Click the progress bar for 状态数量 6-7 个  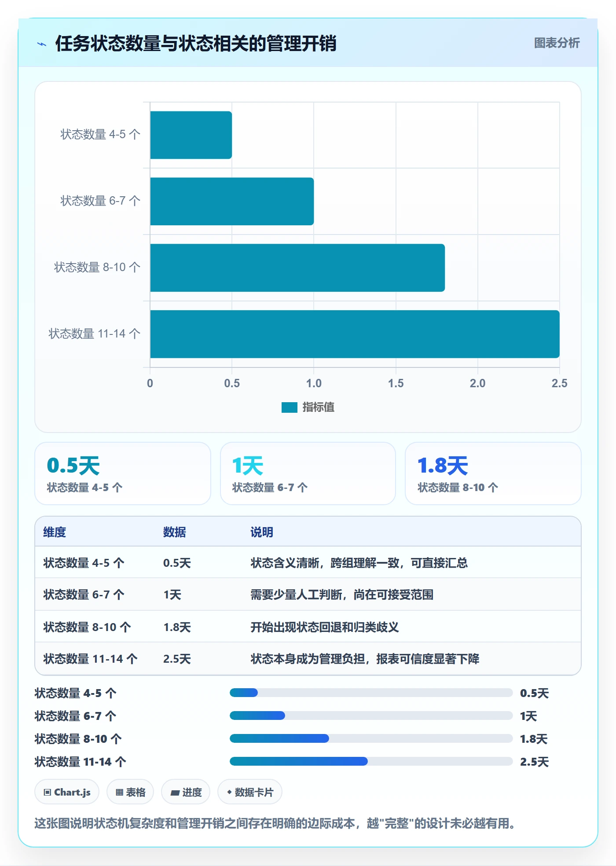[371, 716]
